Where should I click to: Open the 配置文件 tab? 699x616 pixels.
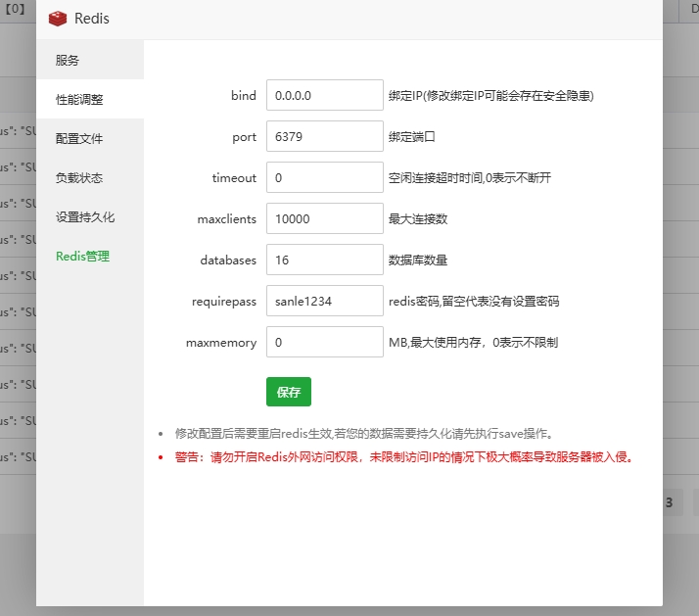pyautogui.click(x=90, y=138)
